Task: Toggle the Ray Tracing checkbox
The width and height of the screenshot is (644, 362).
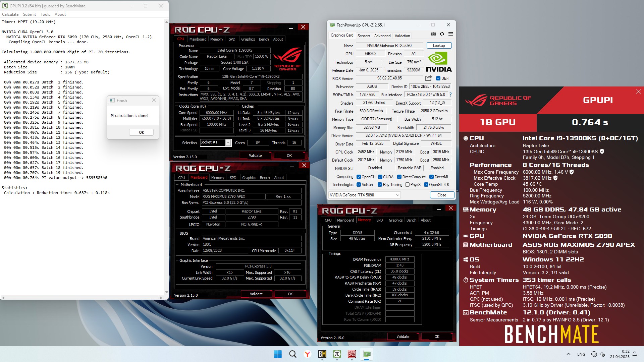Action: [x=380, y=185]
